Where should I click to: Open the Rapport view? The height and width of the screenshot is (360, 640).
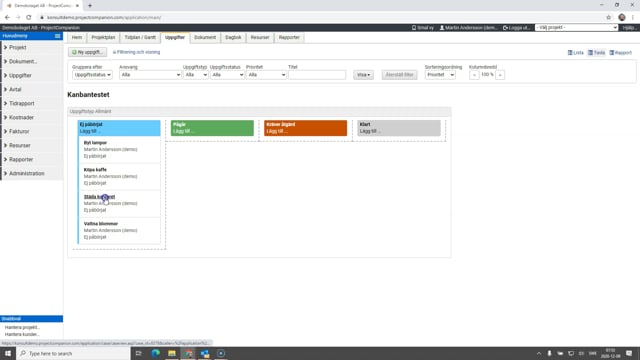pyautogui.click(x=620, y=53)
